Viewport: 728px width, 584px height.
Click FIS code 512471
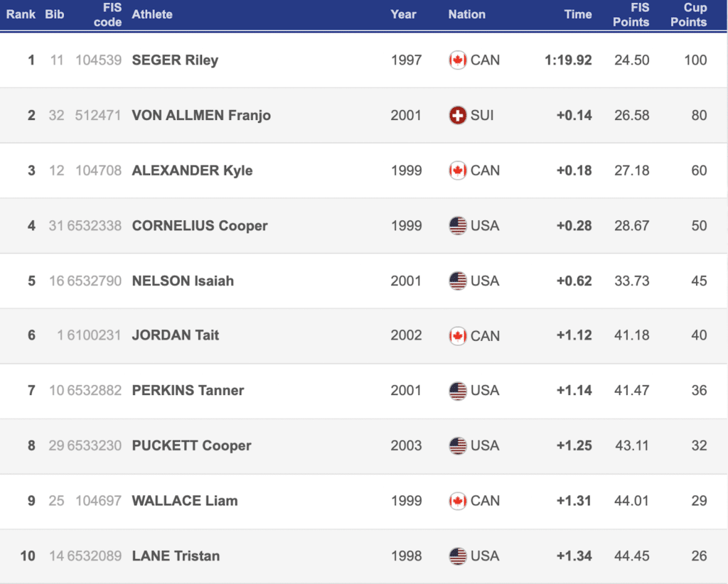click(98, 115)
